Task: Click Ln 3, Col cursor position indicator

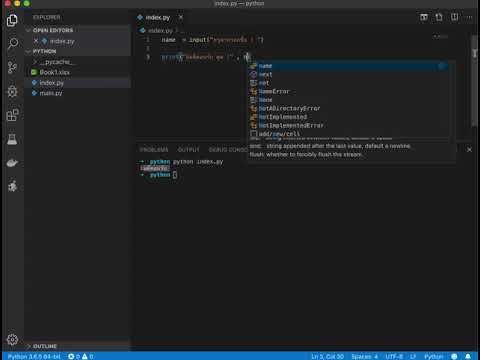Action: pos(327,356)
